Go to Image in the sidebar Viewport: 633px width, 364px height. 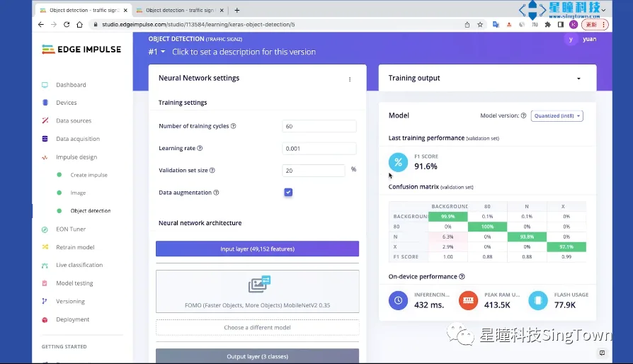coord(78,193)
